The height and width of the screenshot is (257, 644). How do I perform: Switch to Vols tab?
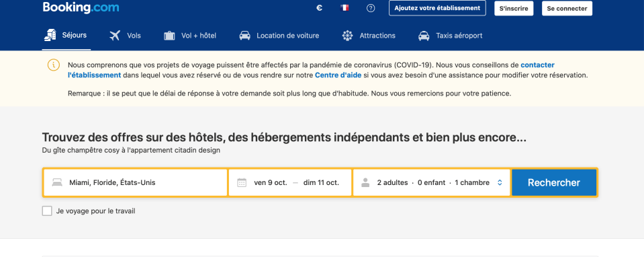click(126, 36)
